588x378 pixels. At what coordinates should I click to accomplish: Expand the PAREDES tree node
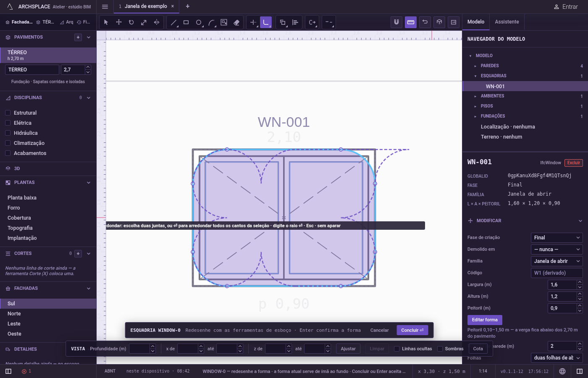click(x=475, y=66)
